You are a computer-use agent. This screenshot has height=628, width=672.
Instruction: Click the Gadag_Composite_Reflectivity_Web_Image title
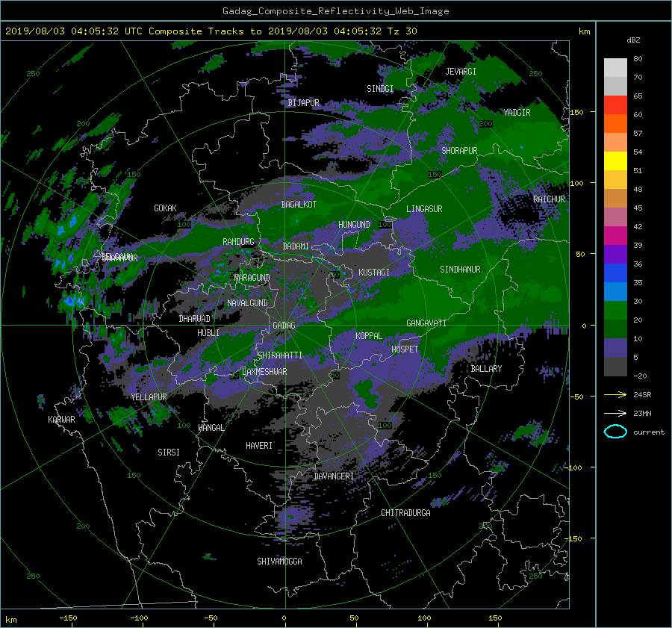tap(335, 11)
